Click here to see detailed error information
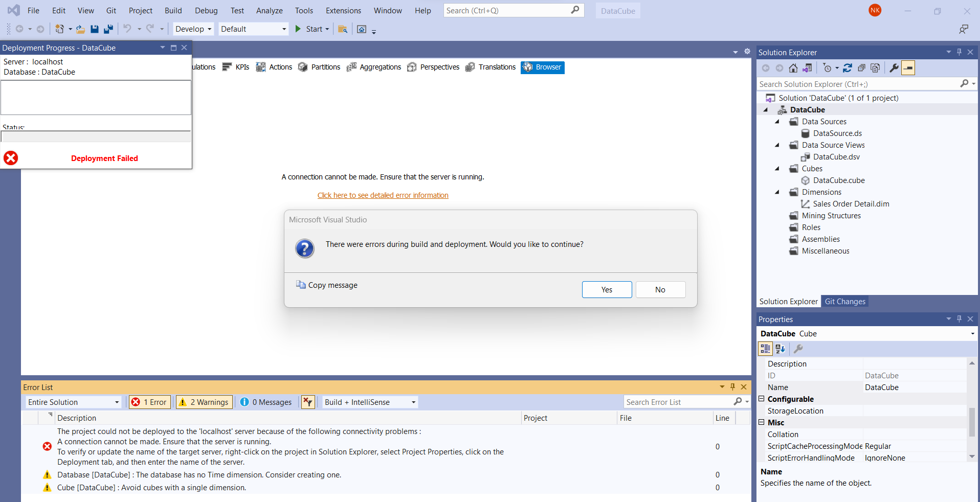Image resolution: width=980 pixels, height=502 pixels. pyautogui.click(x=383, y=195)
